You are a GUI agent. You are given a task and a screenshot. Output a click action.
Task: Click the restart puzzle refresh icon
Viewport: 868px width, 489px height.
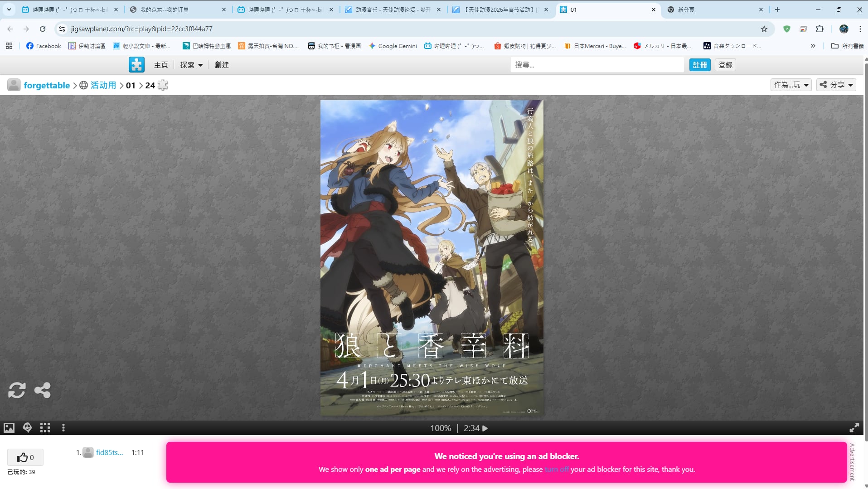17,390
